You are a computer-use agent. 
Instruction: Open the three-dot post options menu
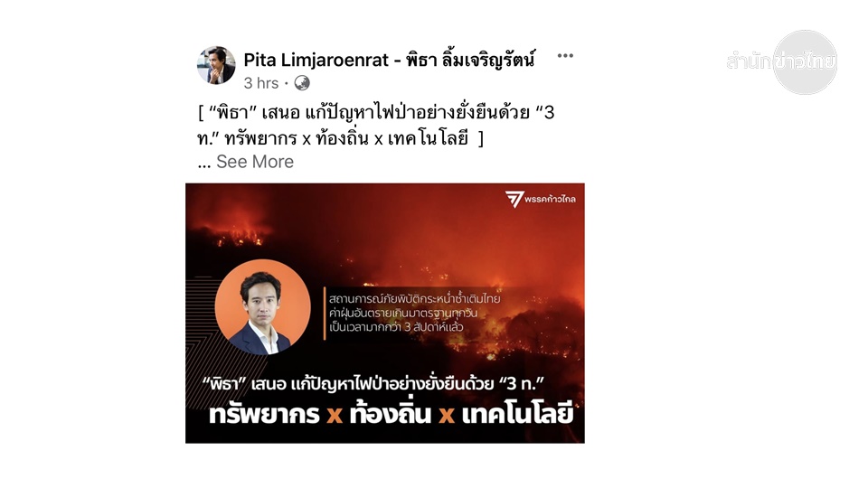(x=564, y=56)
